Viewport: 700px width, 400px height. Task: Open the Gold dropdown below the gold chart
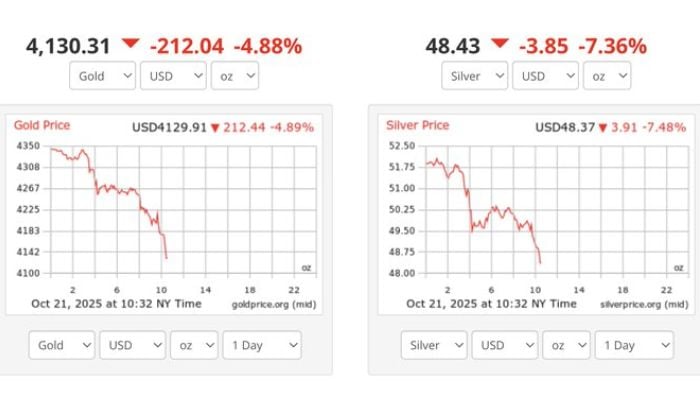point(61,345)
